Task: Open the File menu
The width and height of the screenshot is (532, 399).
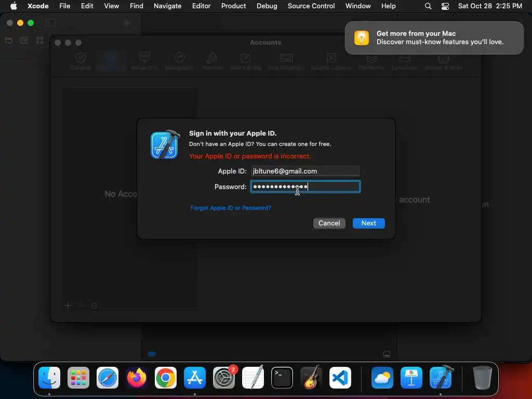Action: coord(65,6)
